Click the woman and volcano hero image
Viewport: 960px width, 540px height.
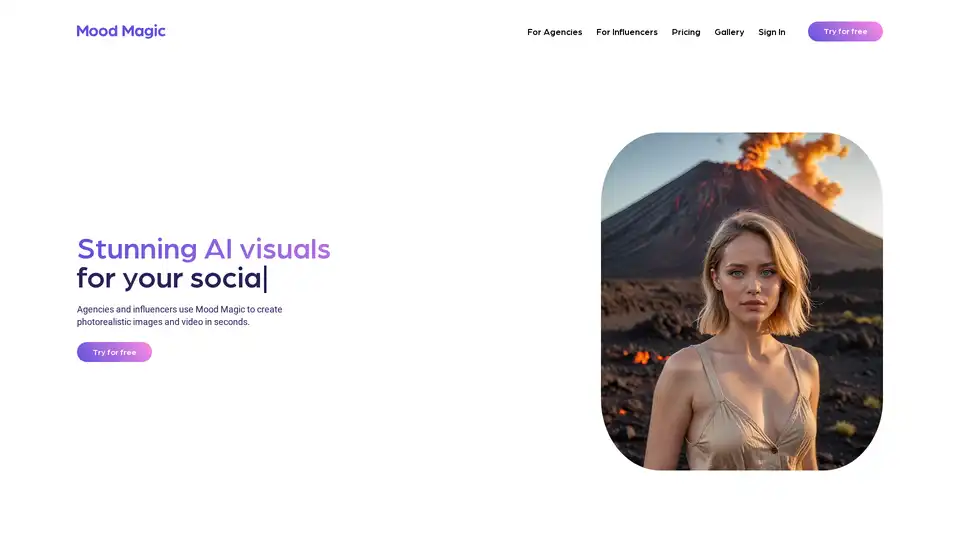click(x=741, y=301)
